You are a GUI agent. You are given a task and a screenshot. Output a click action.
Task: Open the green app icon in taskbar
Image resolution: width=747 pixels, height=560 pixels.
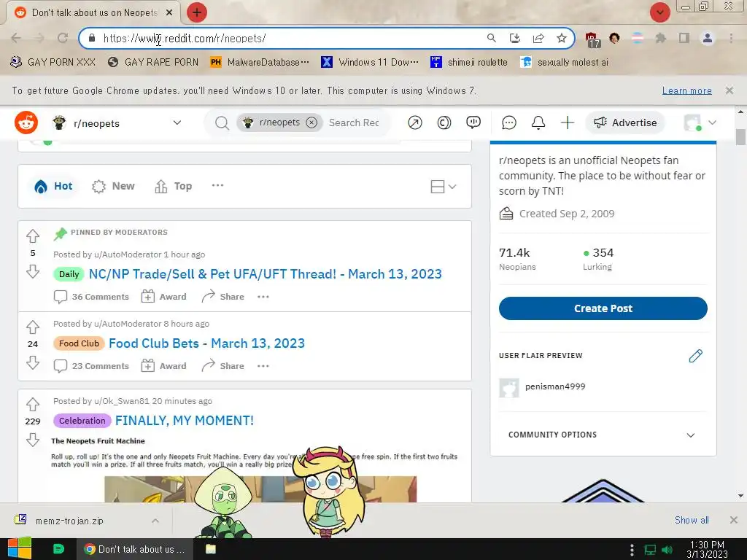tap(58, 549)
